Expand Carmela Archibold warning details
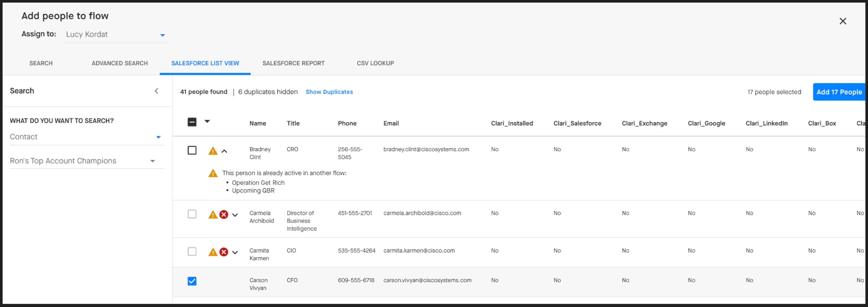This screenshot has width=868, height=307. point(235,215)
